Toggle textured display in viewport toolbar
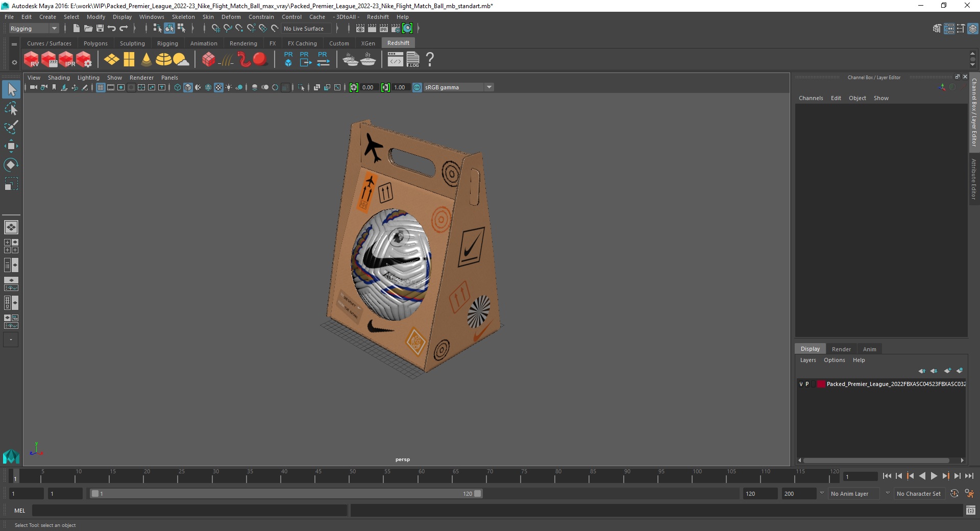The width and height of the screenshot is (980, 531). coord(218,87)
